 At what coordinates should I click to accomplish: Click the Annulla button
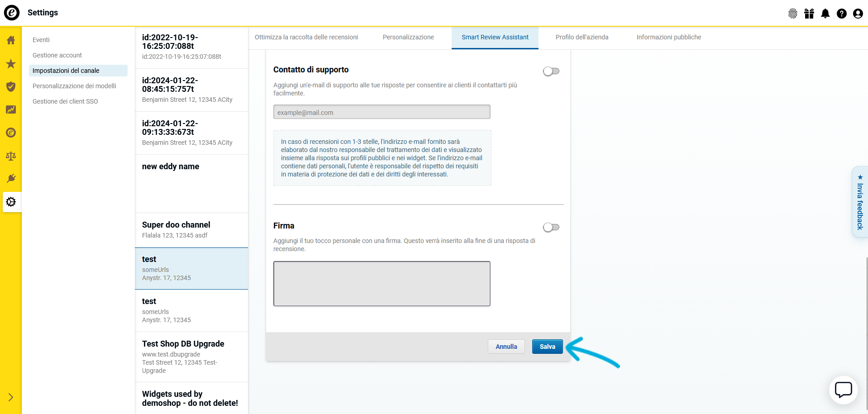click(x=506, y=347)
